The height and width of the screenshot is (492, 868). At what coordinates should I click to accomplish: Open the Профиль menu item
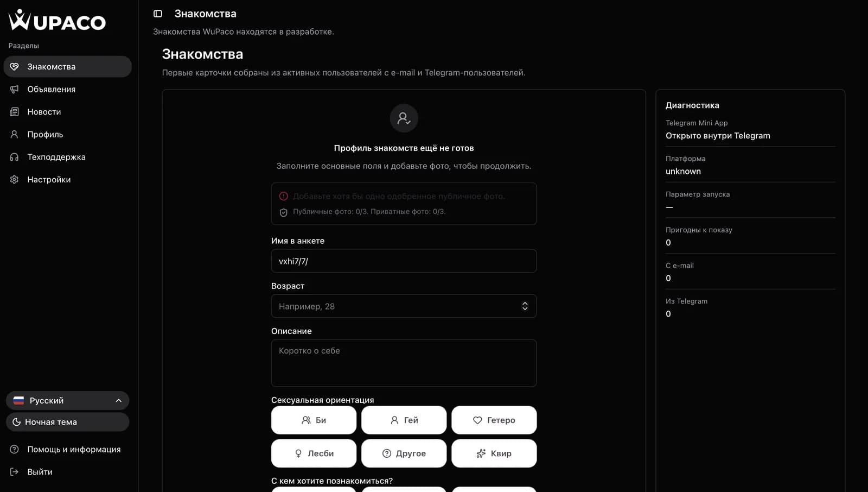tap(68, 134)
